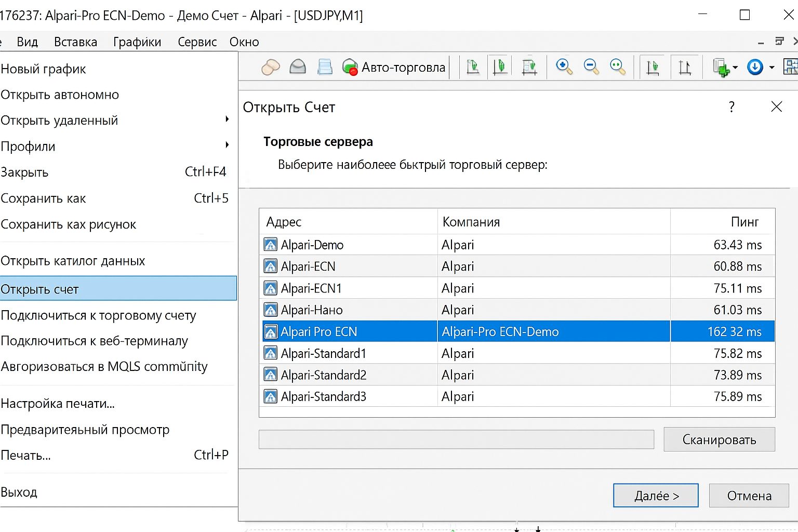Expand the Профили submenu arrow
The image size is (798, 532).
point(227,145)
